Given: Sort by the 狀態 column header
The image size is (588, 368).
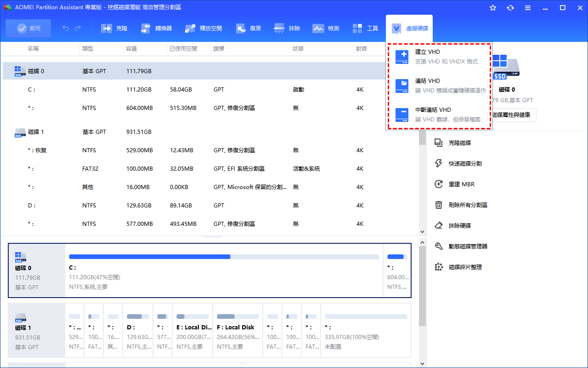Looking at the screenshot, I should [x=298, y=48].
